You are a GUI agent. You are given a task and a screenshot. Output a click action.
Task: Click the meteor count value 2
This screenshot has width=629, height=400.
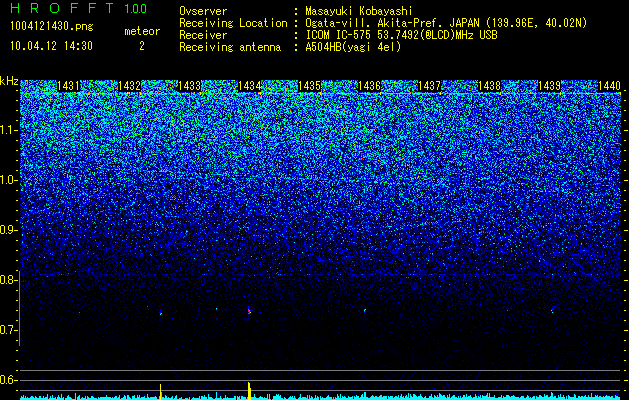[142, 46]
